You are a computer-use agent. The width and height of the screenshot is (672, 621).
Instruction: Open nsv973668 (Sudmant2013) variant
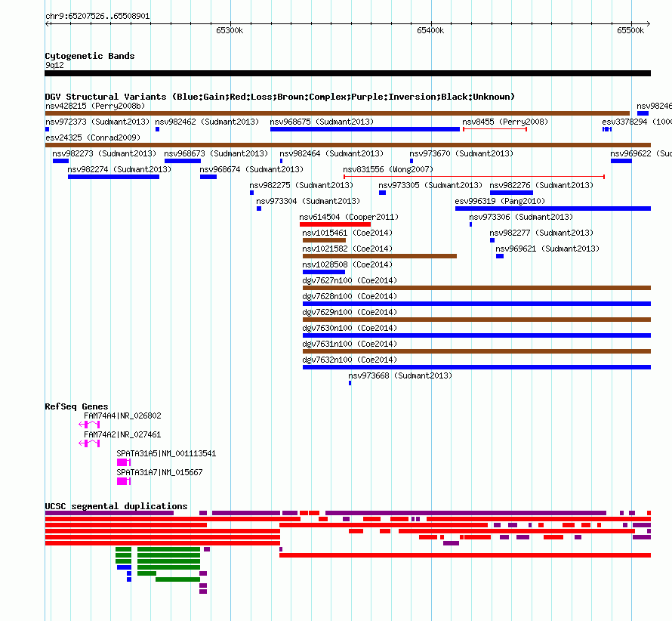350,383
